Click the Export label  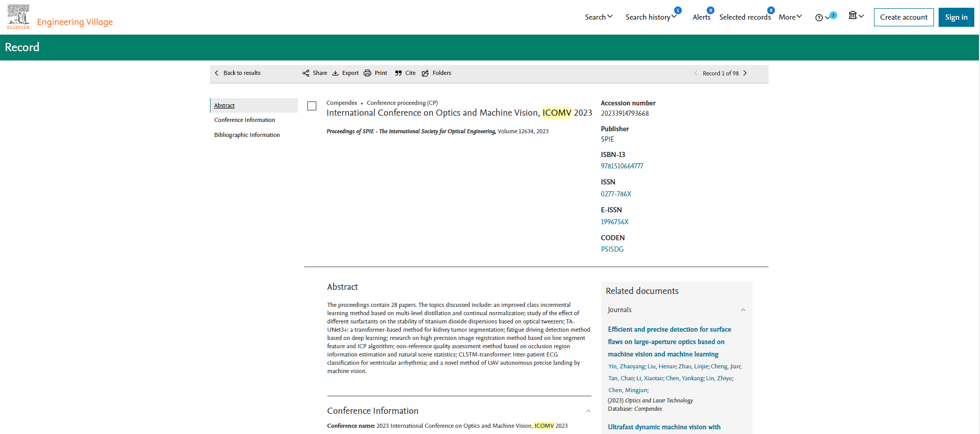point(350,73)
